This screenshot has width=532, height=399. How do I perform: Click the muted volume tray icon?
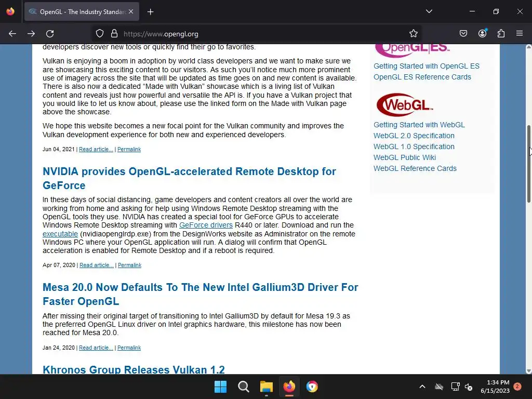[469, 387]
